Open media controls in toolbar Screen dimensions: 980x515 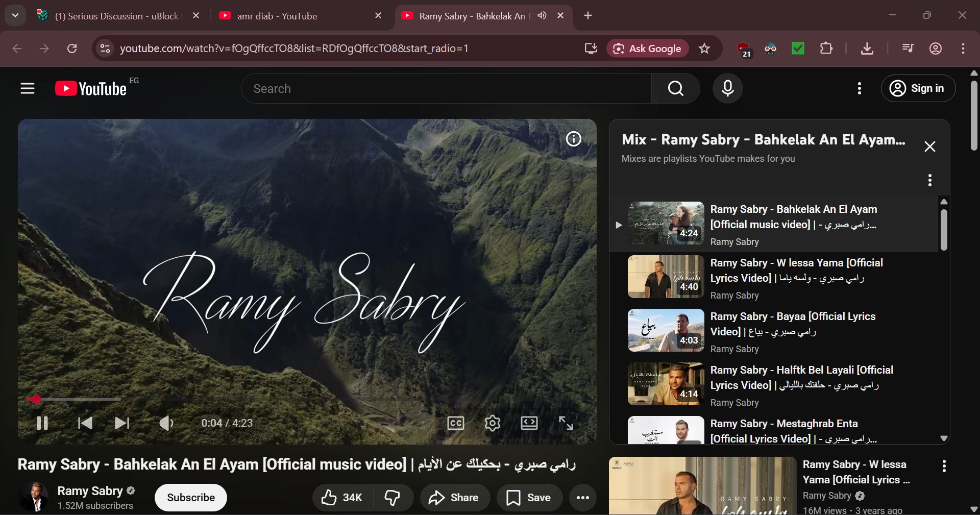pyautogui.click(x=908, y=48)
